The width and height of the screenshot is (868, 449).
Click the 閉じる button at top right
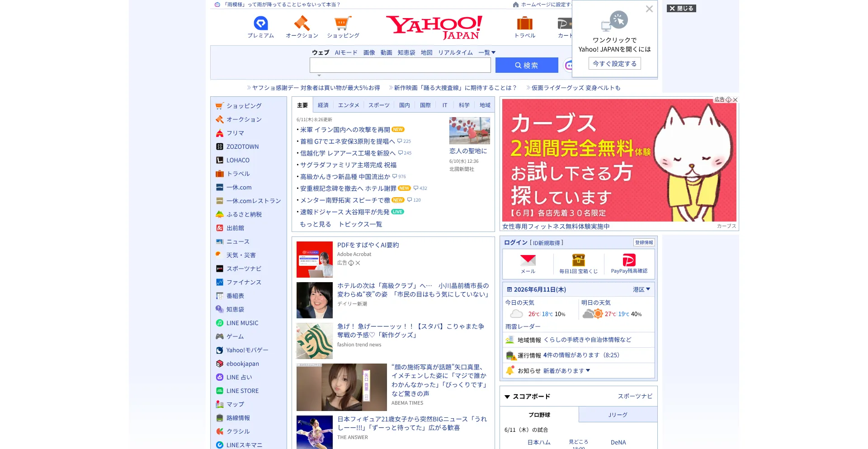[681, 9]
